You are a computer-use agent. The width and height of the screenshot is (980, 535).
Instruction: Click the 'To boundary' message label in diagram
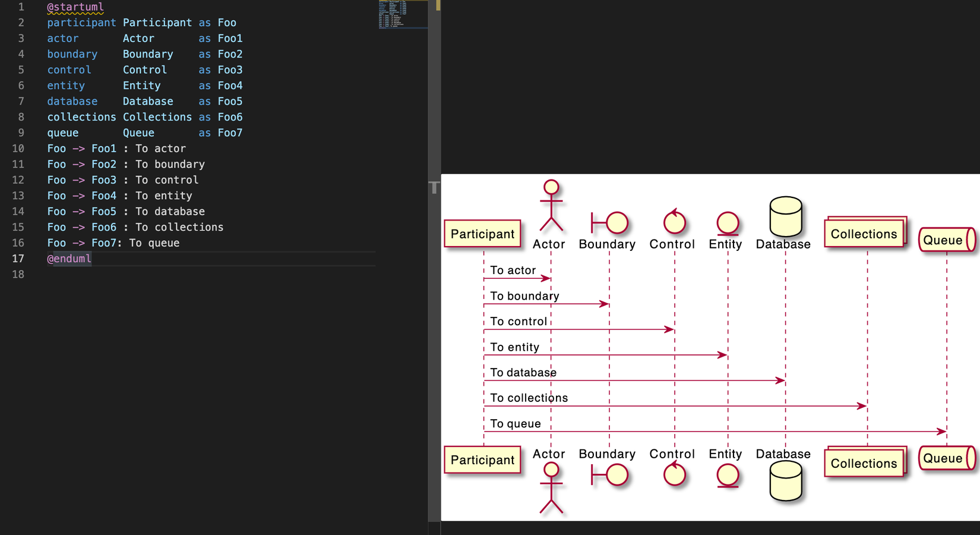(x=525, y=296)
